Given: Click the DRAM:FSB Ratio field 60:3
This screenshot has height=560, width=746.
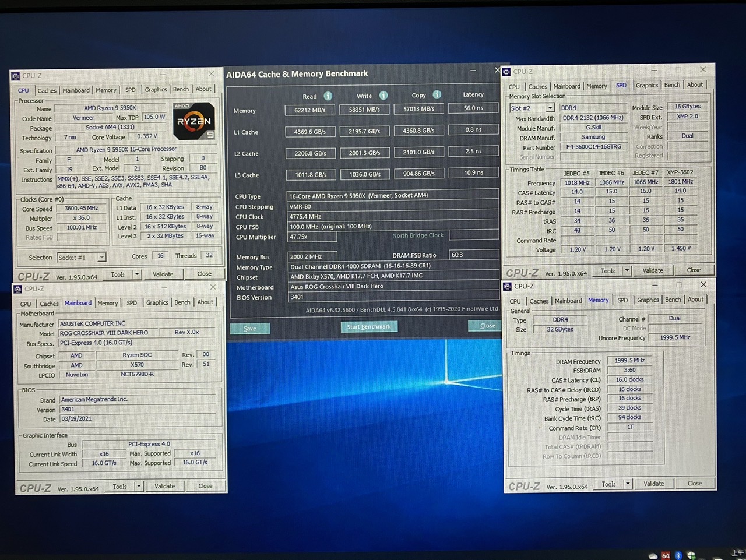Looking at the screenshot, I should pyautogui.click(x=474, y=255).
